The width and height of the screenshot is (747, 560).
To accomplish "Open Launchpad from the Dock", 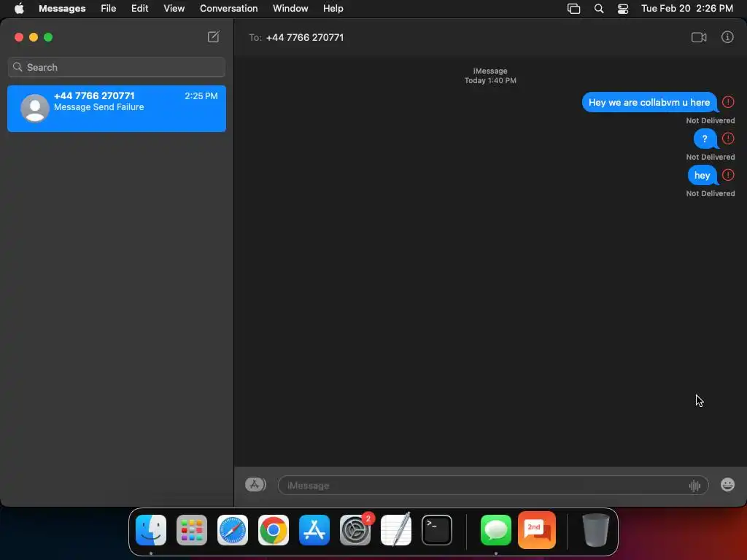I will (x=192, y=530).
